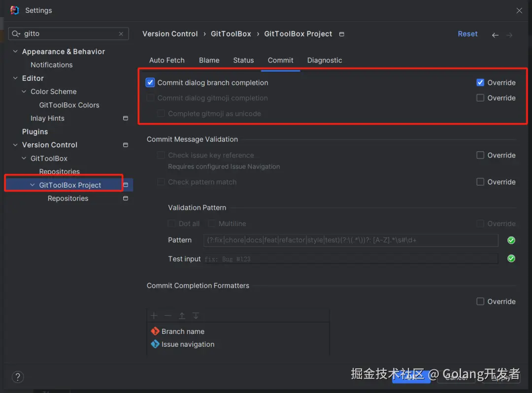Select Inlay Hints in tree

pos(47,118)
